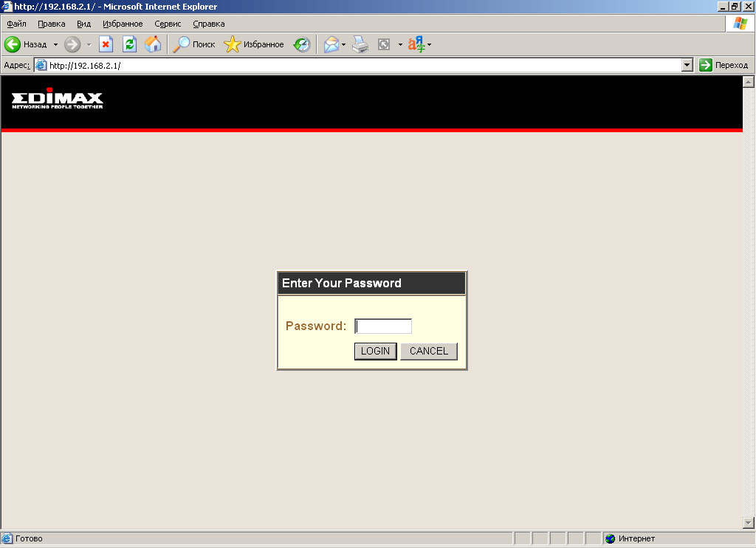This screenshot has width=756, height=548.
Task: Open Search (Поиск) in toolbar
Action: pos(194,44)
